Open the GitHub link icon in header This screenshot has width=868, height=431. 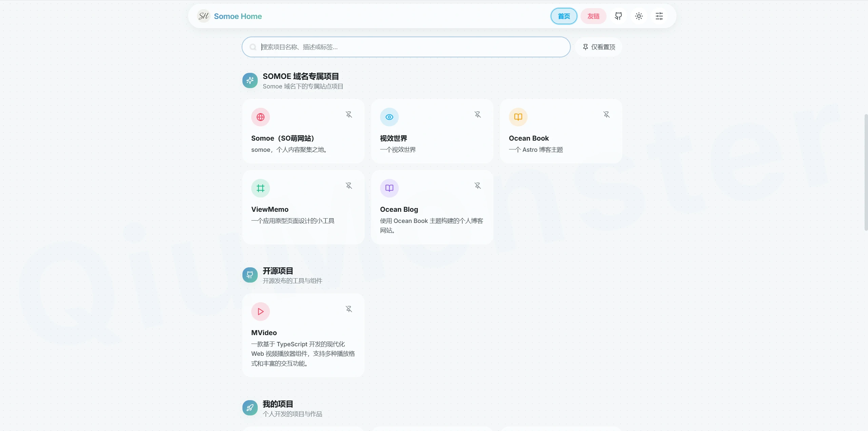[618, 16]
